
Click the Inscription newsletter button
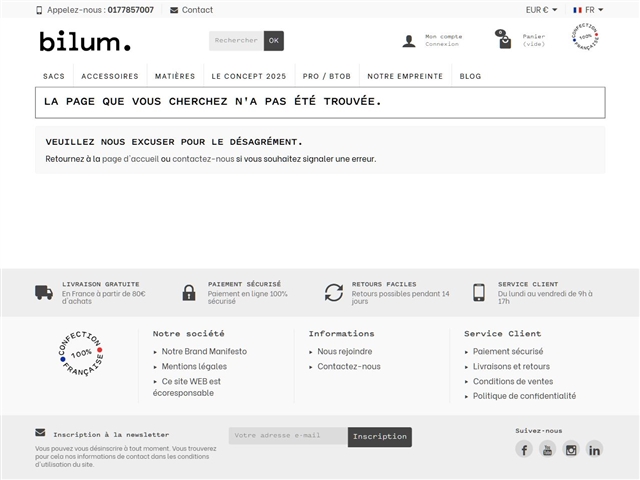point(380,437)
